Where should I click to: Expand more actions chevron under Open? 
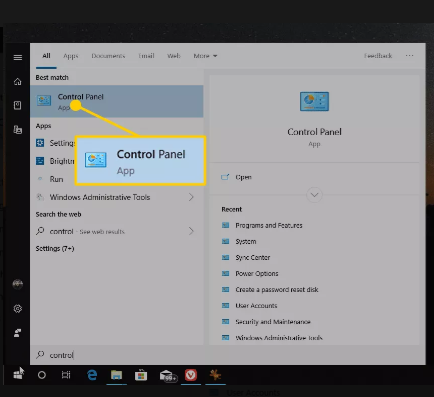[x=314, y=195]
